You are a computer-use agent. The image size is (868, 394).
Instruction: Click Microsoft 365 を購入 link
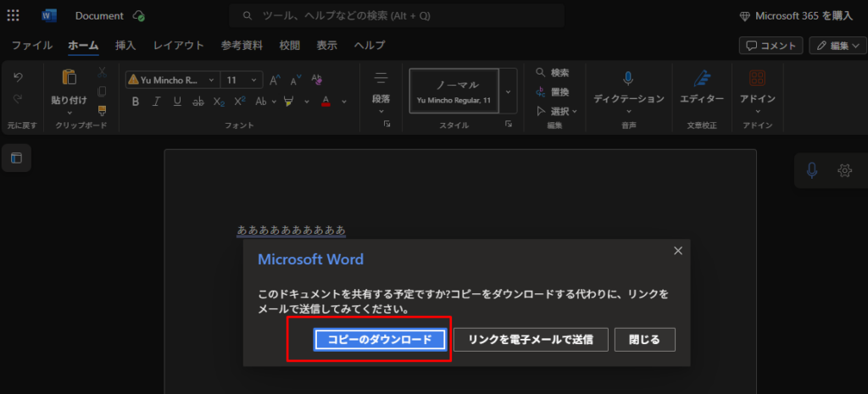coord(796,16)
